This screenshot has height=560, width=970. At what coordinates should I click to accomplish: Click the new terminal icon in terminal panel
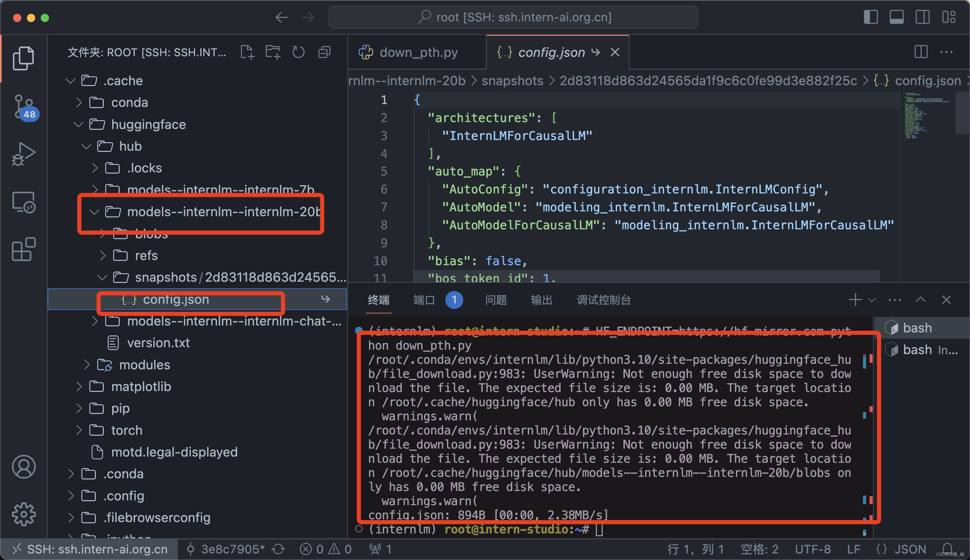coord(856,299)
